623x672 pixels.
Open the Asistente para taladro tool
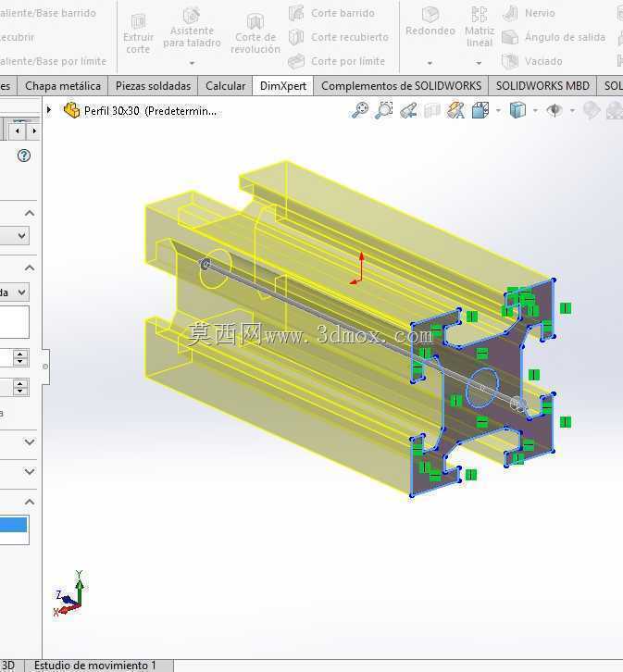point(192,29)
